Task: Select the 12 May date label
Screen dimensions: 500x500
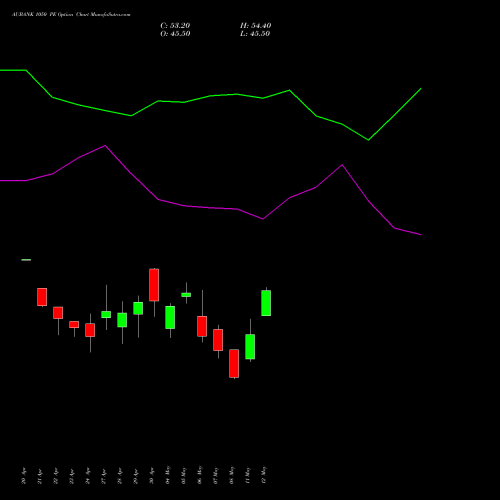Action: (264, 475)
